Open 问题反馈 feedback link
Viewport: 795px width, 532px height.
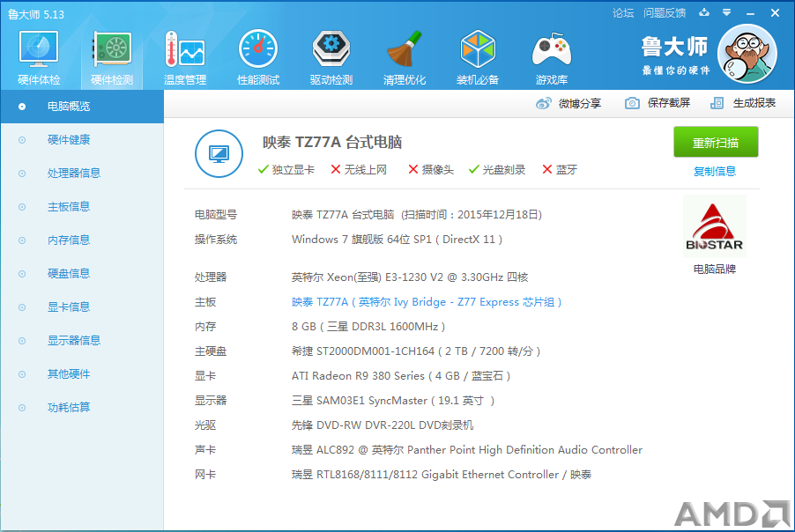pos(665,13)
